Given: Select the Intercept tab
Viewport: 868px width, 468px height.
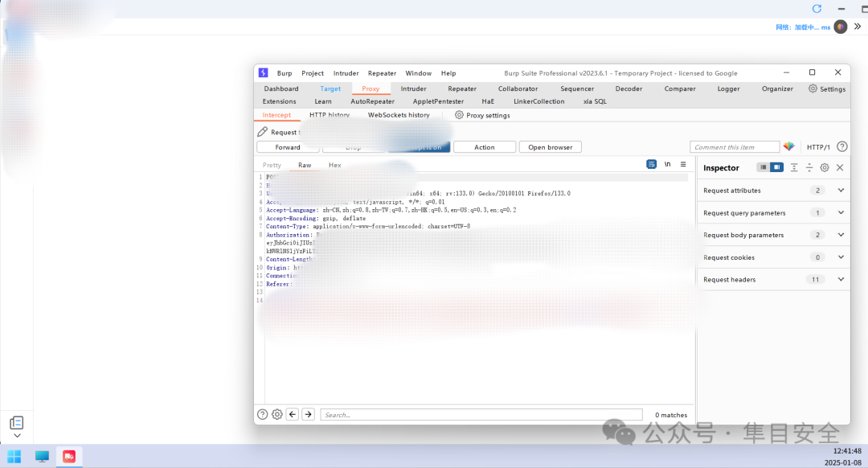Looking at the screenshot, I should (x=276, y=115).
